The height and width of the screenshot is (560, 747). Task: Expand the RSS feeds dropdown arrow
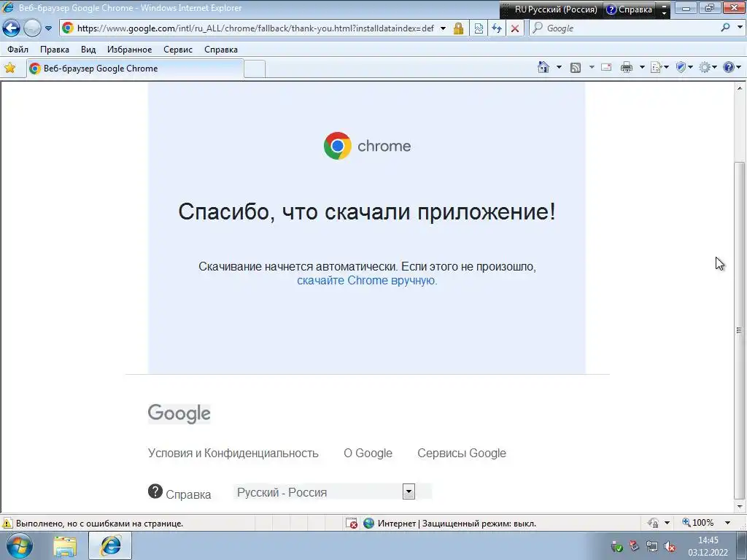(592, 67)
